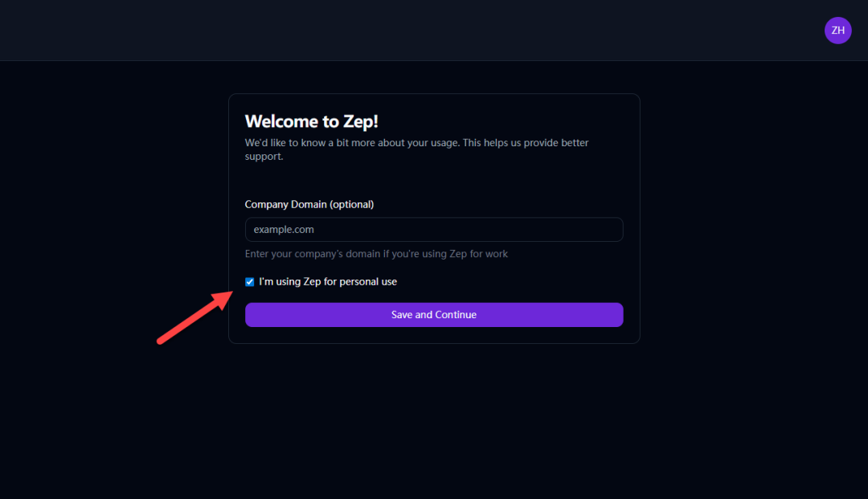This screenshot has width=868, height=499.
Task: Uncheck the personal use checkbox
Action: point(250,282)
